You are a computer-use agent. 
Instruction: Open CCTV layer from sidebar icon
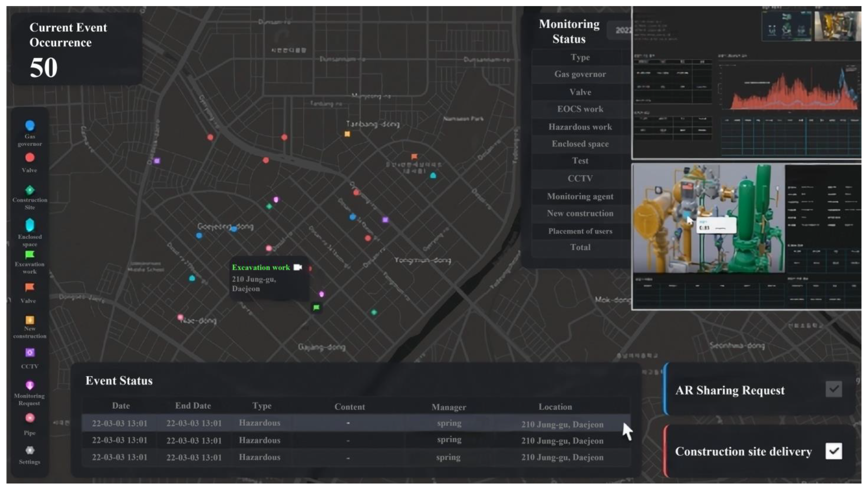(30, 353)
